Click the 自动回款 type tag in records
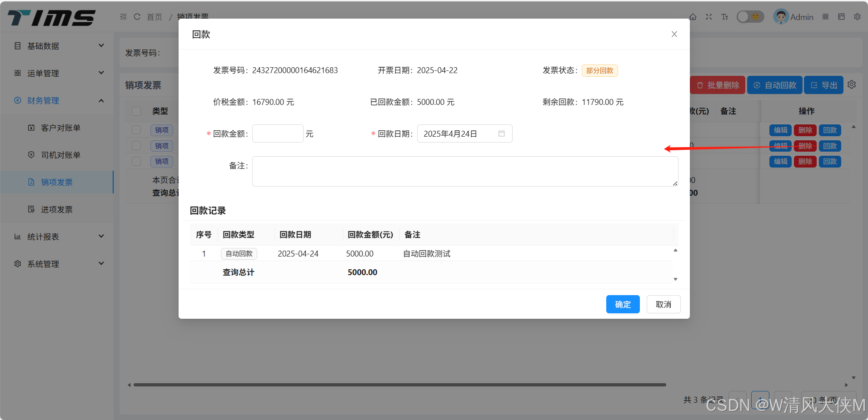This screenshot has height=420, width=868. click(x=239, y=253)
